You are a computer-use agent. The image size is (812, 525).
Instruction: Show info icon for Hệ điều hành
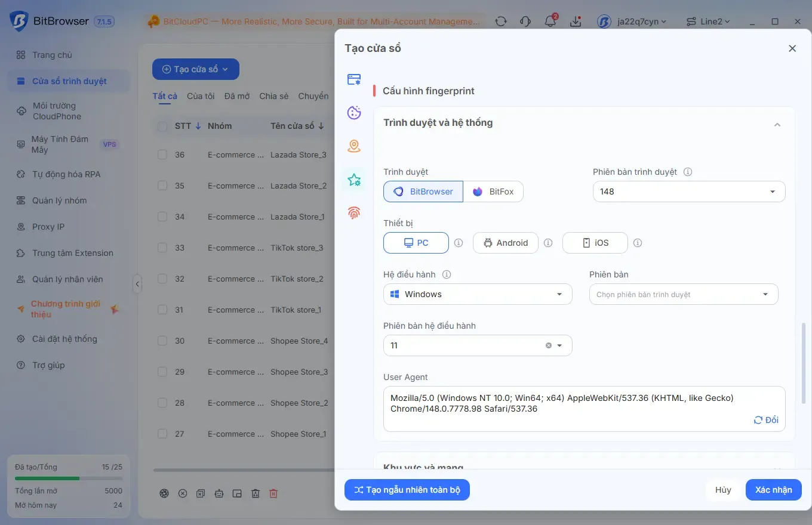click(x=446, y=274)
